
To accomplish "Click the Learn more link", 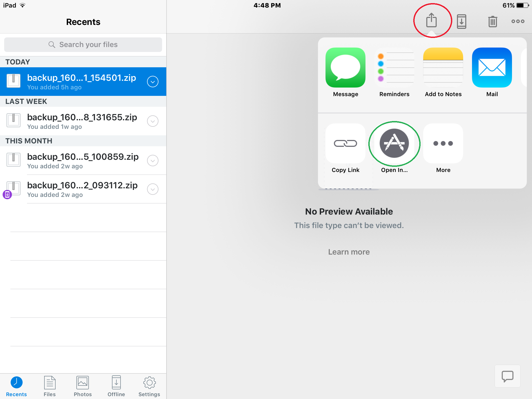I will 349,252.
